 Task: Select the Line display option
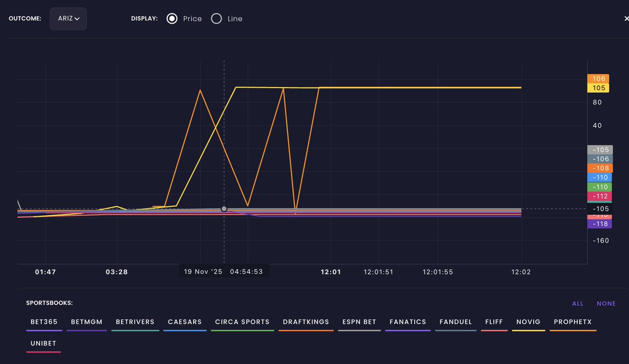pos(216,18)
